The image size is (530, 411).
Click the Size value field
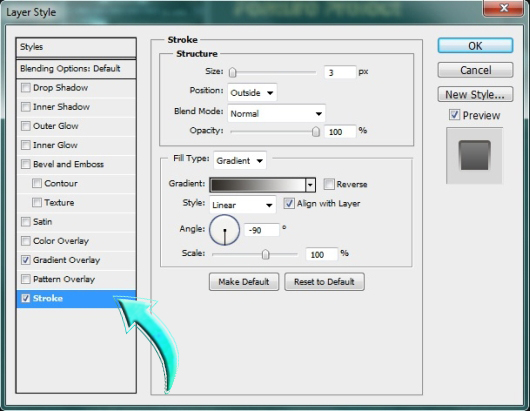click(x=340, y=72)
